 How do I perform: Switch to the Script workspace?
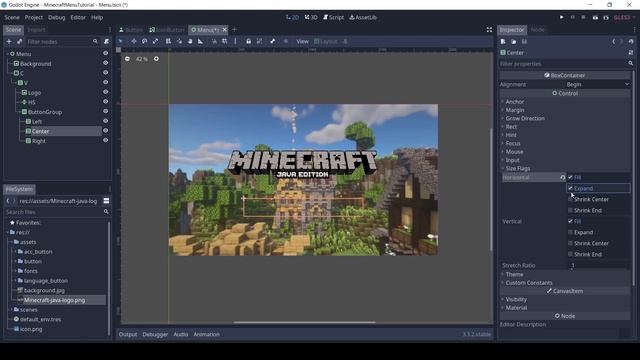tap(333, 17)
